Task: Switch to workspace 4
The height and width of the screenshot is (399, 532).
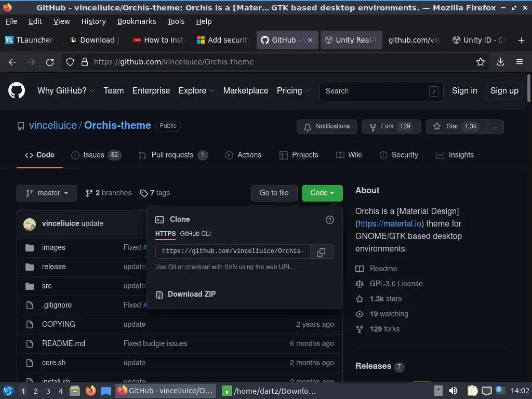Action: [x=61, y=391]
